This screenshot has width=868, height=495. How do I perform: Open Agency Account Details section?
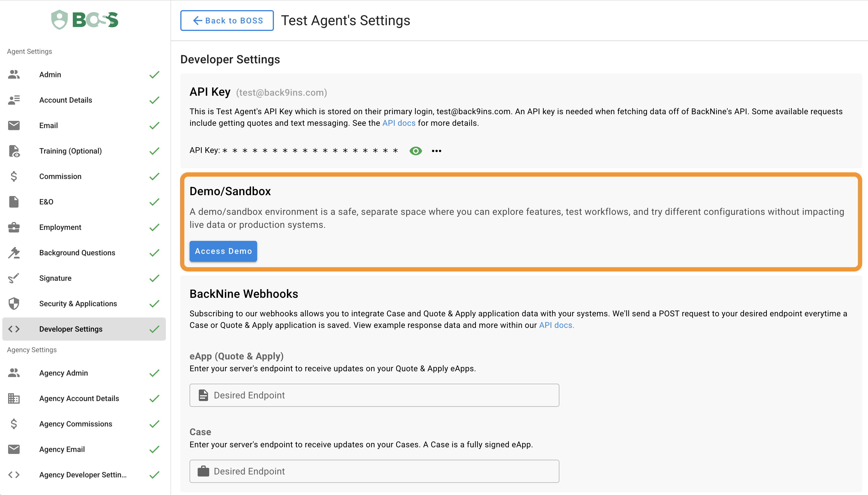coord(84,398)
